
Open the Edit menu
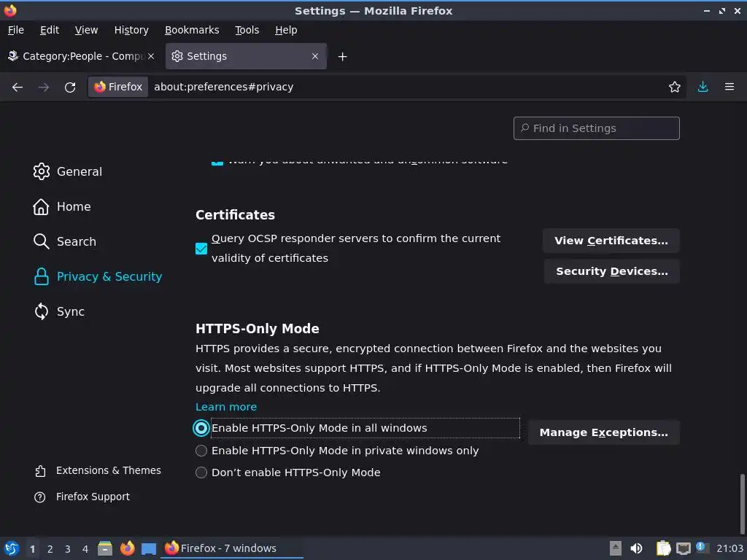point(50,30)
